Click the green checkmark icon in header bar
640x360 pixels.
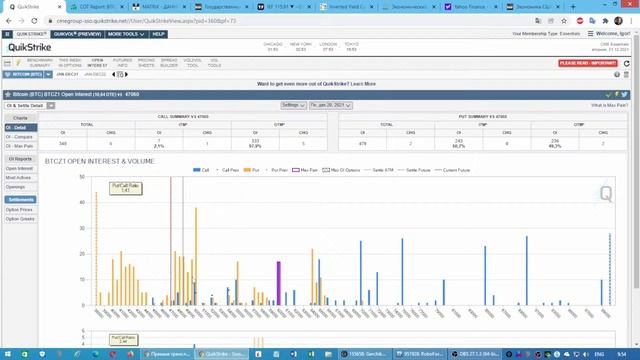(609, 94)
